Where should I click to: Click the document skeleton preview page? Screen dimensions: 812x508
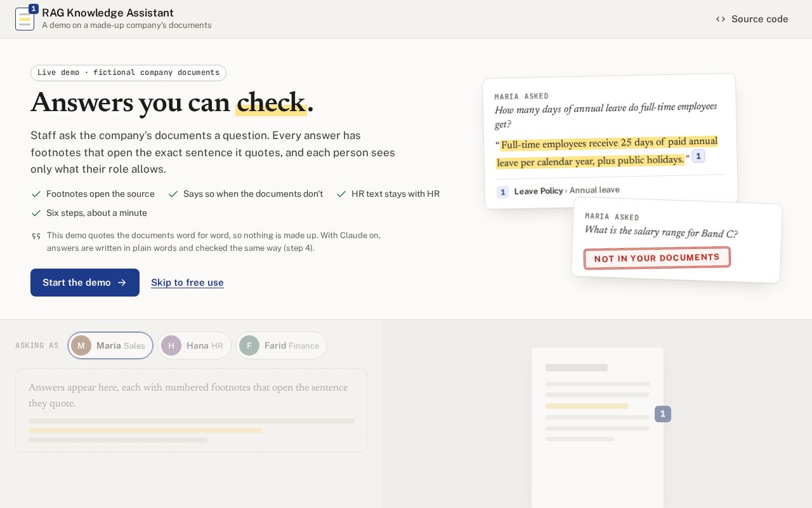tap(598, 427)
